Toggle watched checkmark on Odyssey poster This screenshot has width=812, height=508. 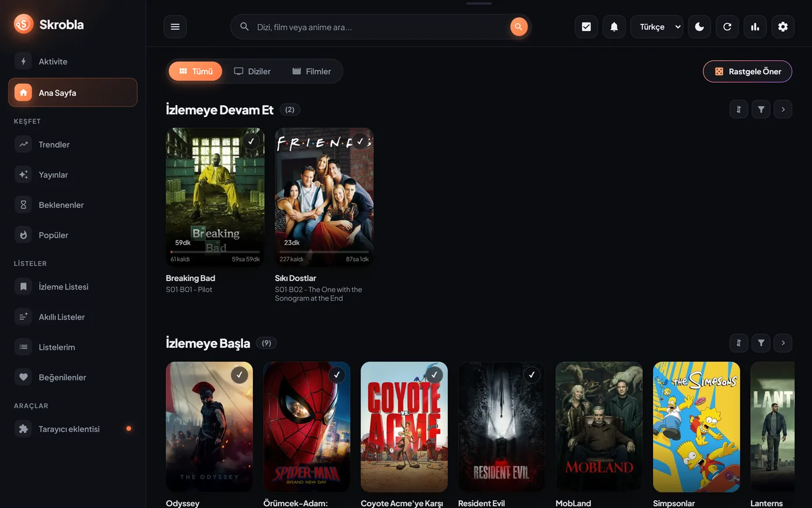point(240,375)
